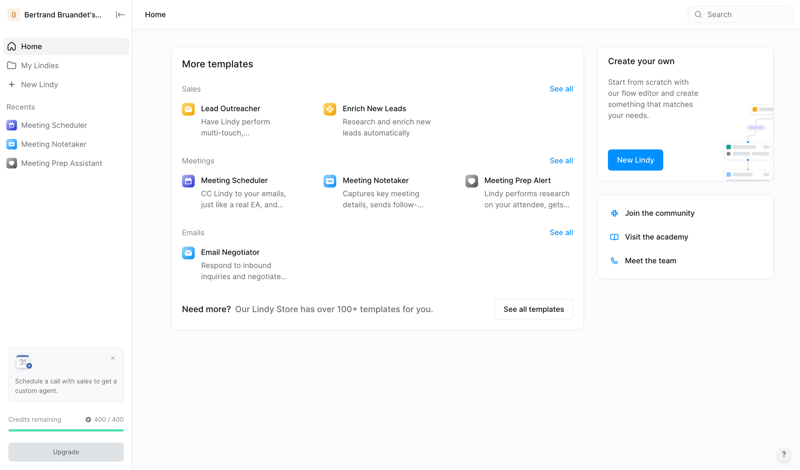Focus the Search input field
Image resolution: width=800 pixels, height=470 pixels.
coord(740,15)
